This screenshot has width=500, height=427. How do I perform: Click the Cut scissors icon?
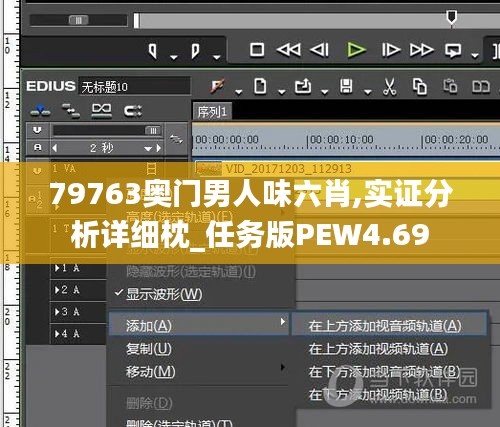[389, 87]
